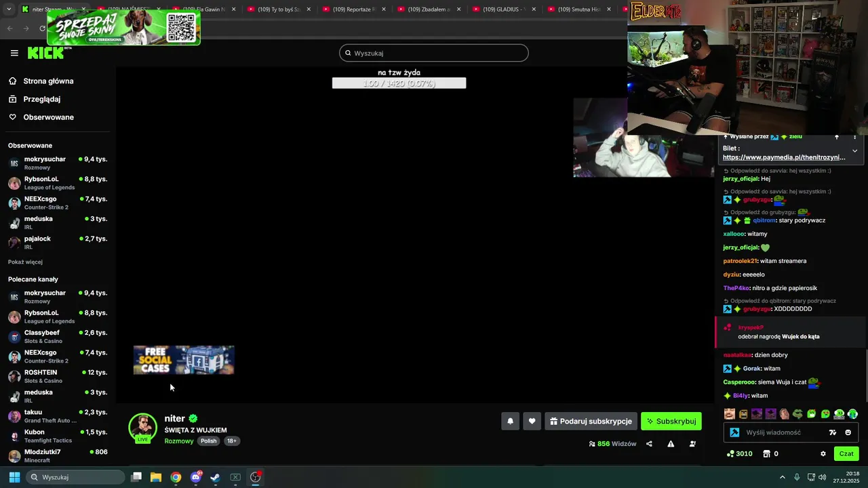
Task: Click the green Subskrybuj button
Action: coord(671,421)
